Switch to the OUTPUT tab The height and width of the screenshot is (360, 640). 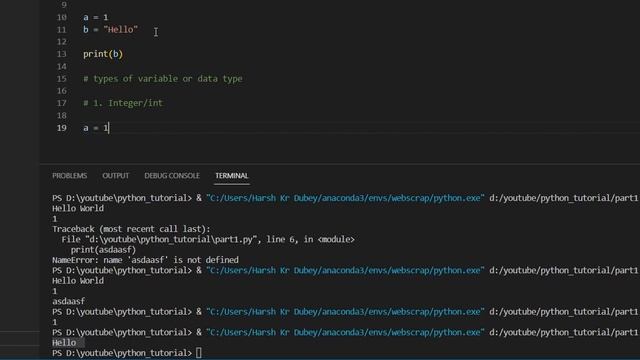click(116, 176)
